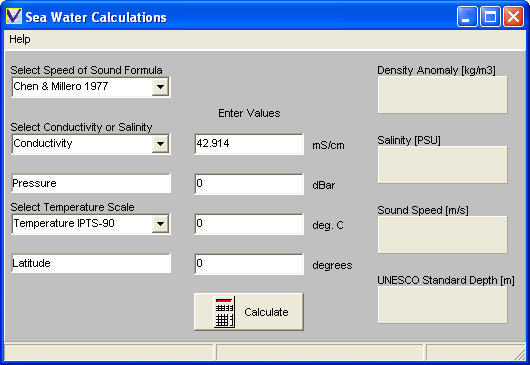Click the Pressure label box
Screen dimensions: 530x365
[x=91, y=184]
